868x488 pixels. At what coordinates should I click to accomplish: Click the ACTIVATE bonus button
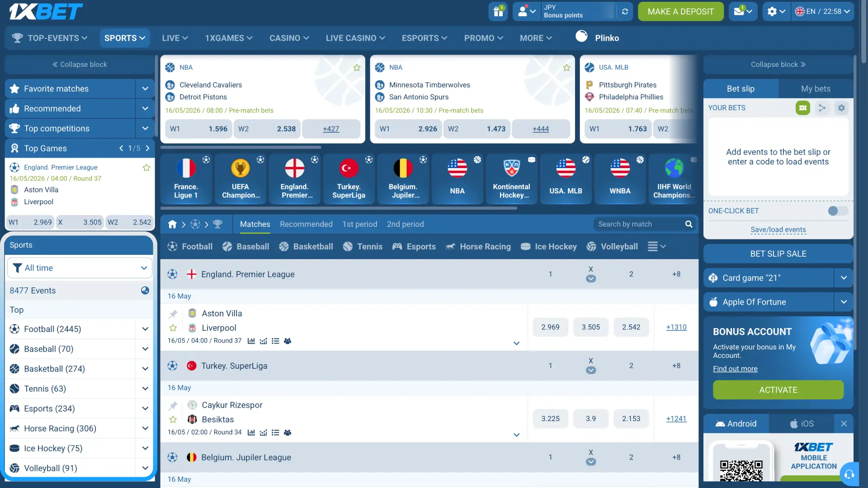coord(778,390)
